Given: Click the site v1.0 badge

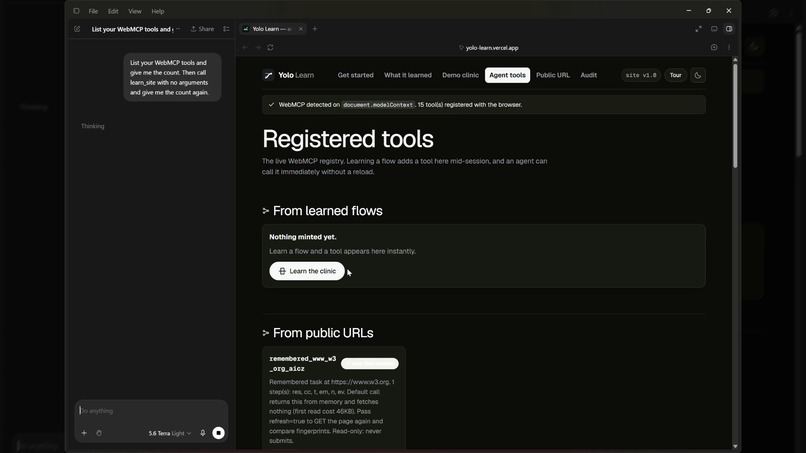Looking at the screenshot, I should tap(641, 75).
